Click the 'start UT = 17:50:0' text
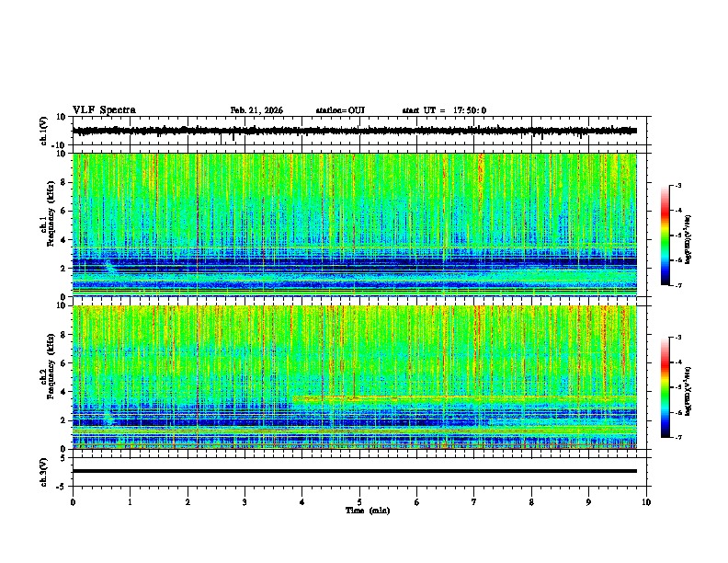Image resolution: width=728 pixels, height=563 pixels. [x=444, y=110]
